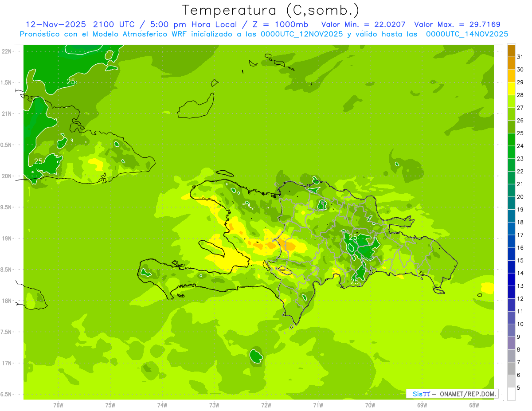This screenshot has width=532, height=411.
Task: Click the "Valor Max. = 29.7169" value
Action: tap(457, 24)
